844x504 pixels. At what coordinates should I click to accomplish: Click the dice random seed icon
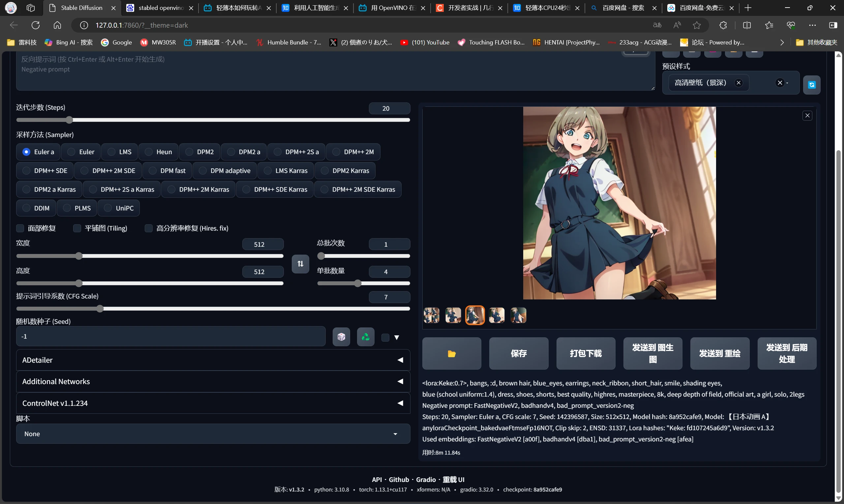(341, 337)
